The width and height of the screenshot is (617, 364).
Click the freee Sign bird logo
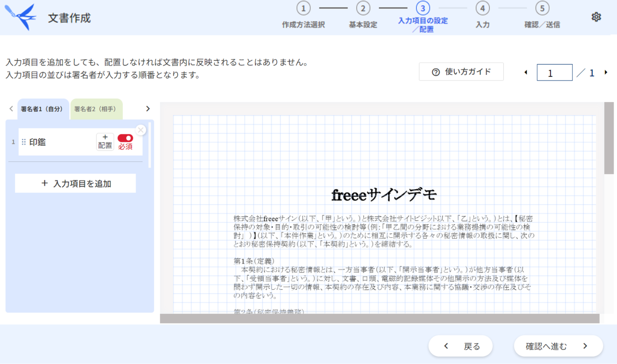(x=21, y=17)
